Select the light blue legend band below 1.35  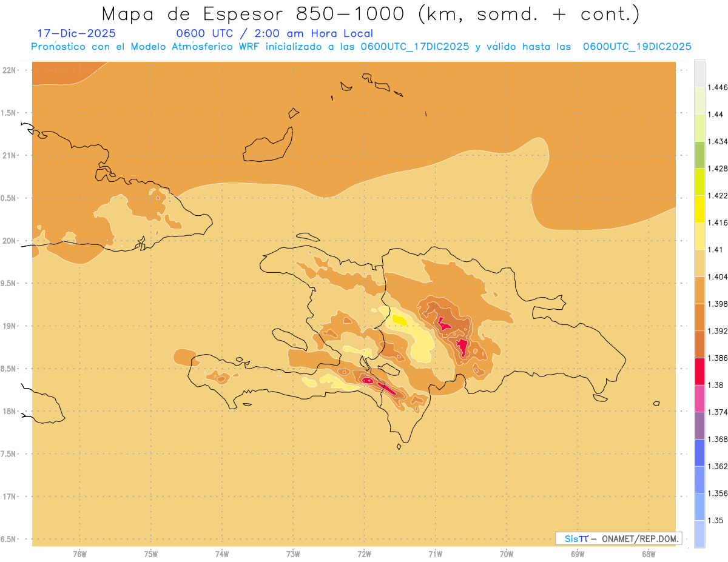pyautogui.click(x=699, y=534)
